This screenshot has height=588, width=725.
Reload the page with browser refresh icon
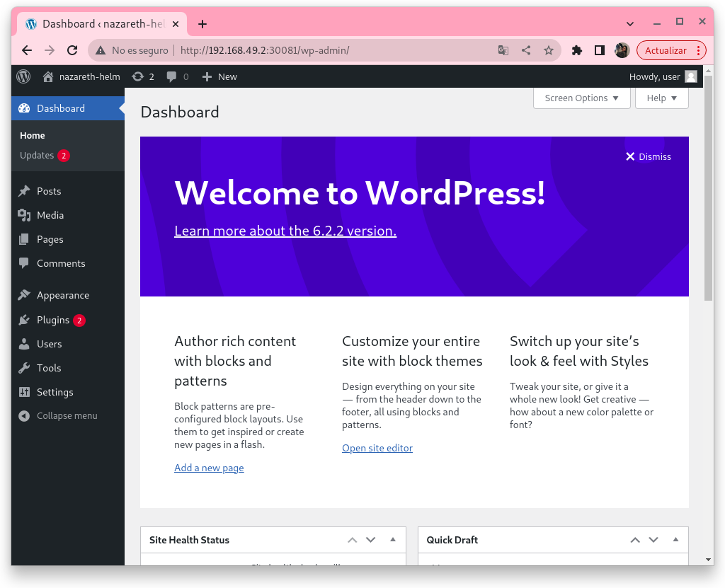[72, 50]
